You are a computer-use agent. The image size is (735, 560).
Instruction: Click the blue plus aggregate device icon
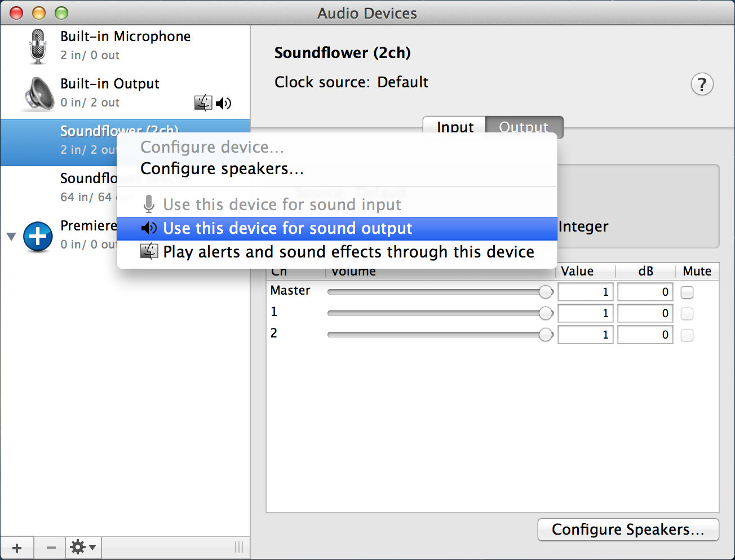click(x=38, y=236)
